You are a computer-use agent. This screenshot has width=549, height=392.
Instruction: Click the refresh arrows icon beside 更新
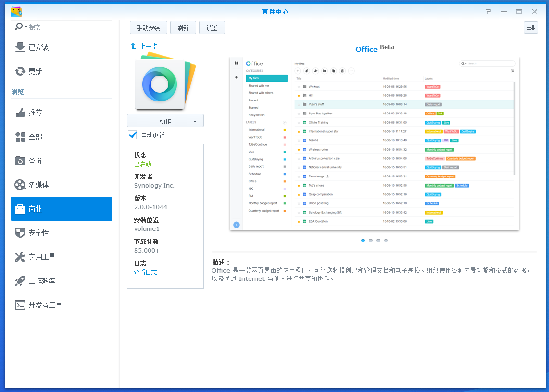(x=20, y=72)
